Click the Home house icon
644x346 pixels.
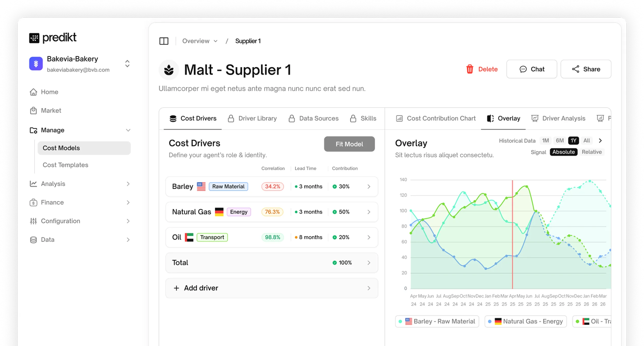pyautogui.click(x=33, y=92)
